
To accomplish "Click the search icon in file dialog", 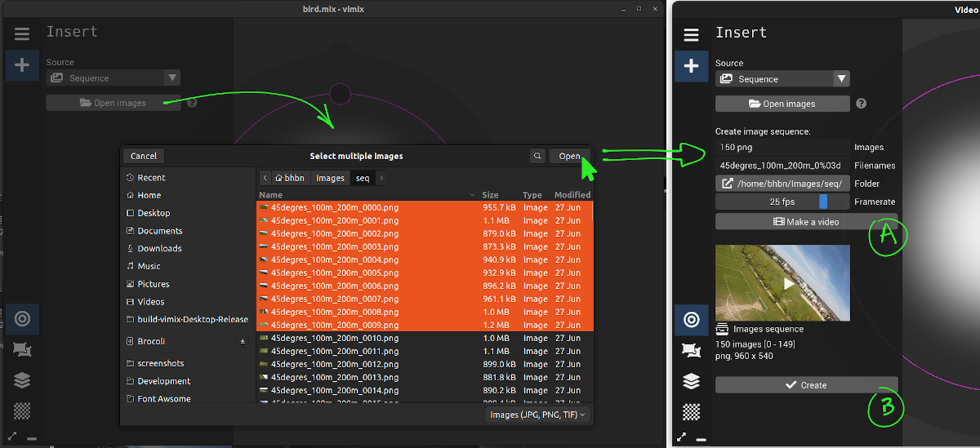I will coord(537,156).
